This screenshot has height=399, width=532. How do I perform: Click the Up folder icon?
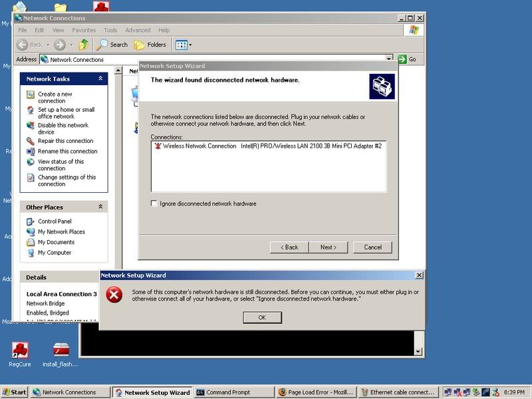[83, 45]
